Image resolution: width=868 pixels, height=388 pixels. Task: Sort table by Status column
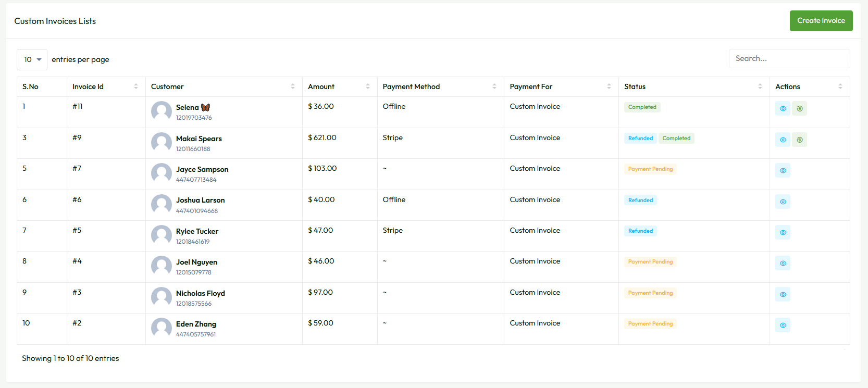click(694, 86)
